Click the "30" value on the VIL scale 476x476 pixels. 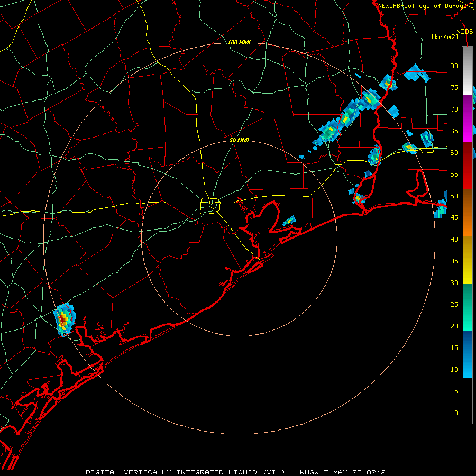click(454, 282)
